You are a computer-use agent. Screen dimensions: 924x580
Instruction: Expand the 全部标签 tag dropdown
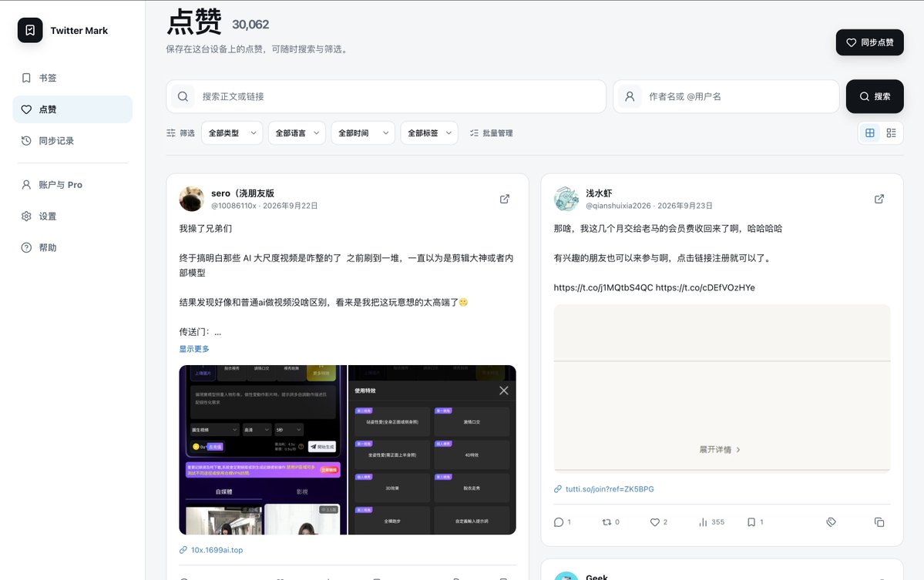point(429,133)
